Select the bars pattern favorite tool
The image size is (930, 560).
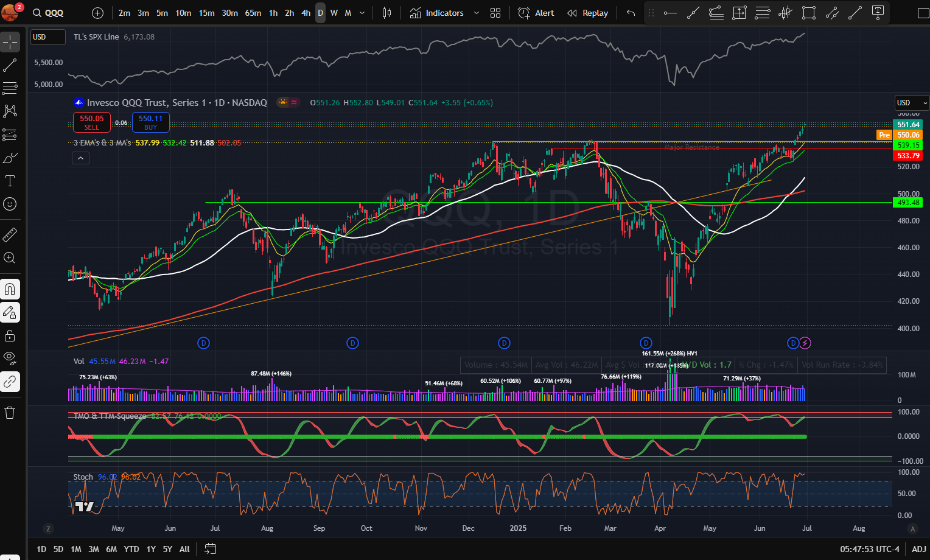click(786, 13)
